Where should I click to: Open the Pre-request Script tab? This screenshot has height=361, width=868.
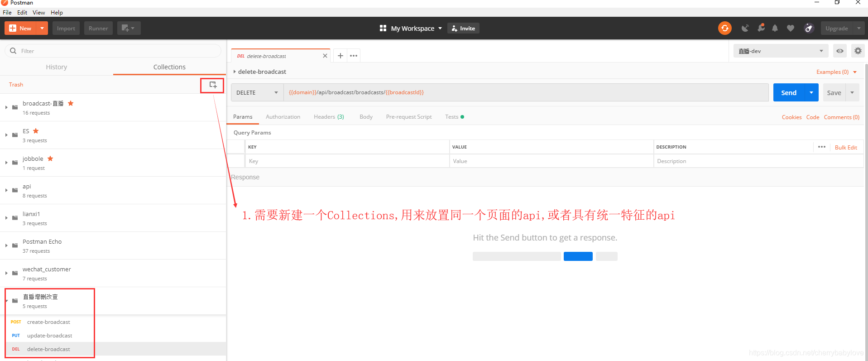pyautogui.click(x=409, y=117)
